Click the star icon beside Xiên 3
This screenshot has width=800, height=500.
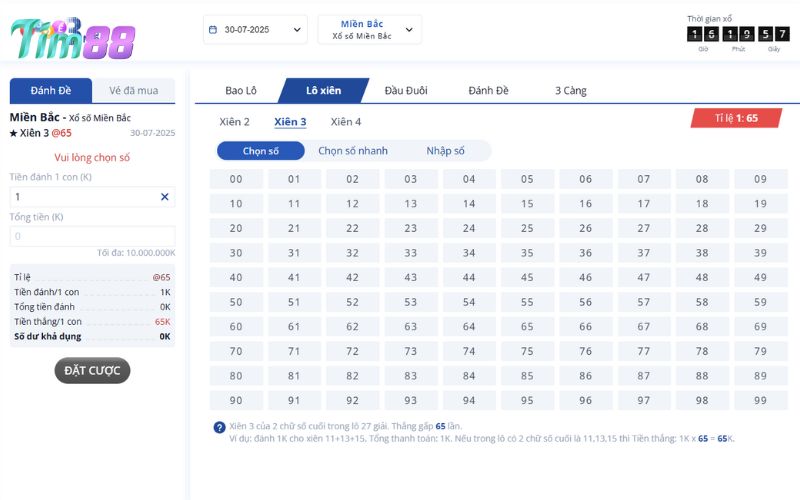(x=14, y=133)
